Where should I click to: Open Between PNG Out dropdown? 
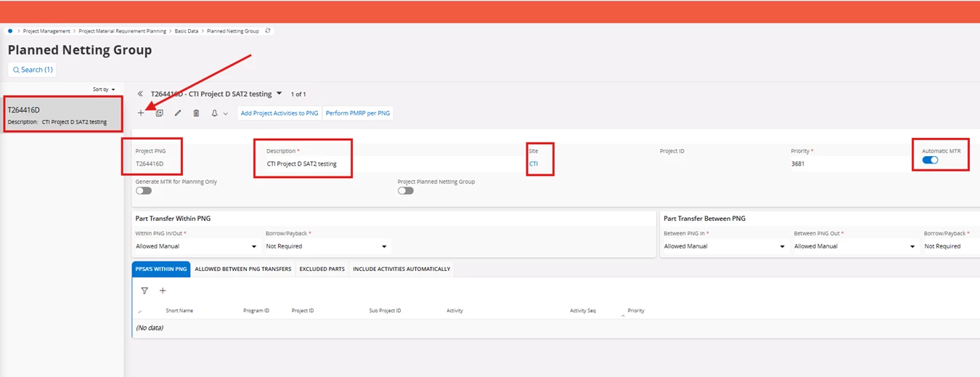854,246
